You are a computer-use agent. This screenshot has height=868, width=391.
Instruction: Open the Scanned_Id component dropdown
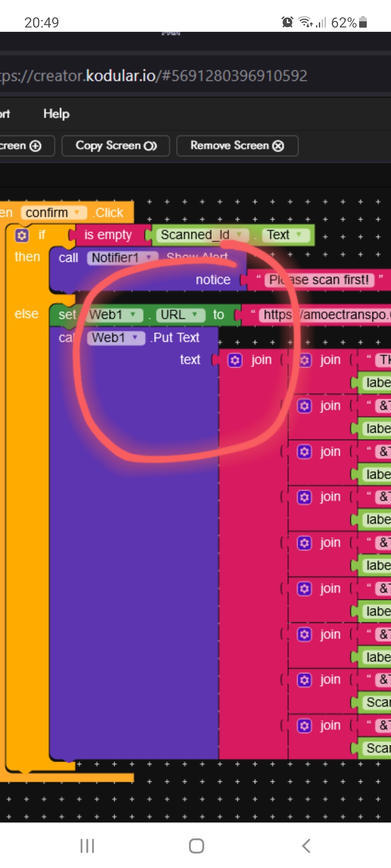point(202,235)
